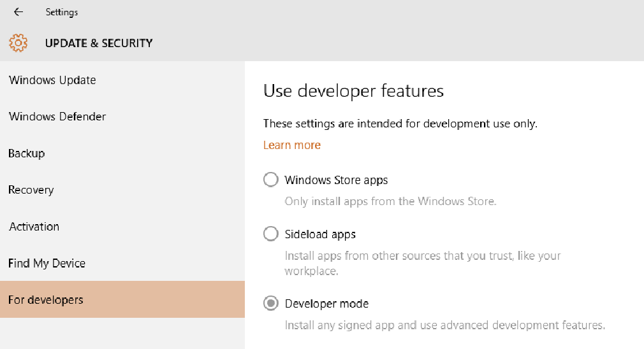
Task: Select Windows Store apps radio button
Action: coord(270,180)
